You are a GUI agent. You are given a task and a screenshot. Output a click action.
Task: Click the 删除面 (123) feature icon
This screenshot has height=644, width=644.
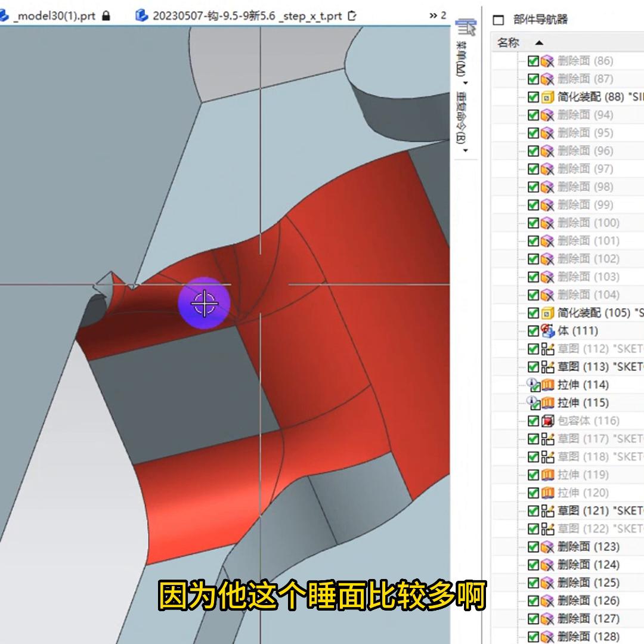click(x=547, y=547)
